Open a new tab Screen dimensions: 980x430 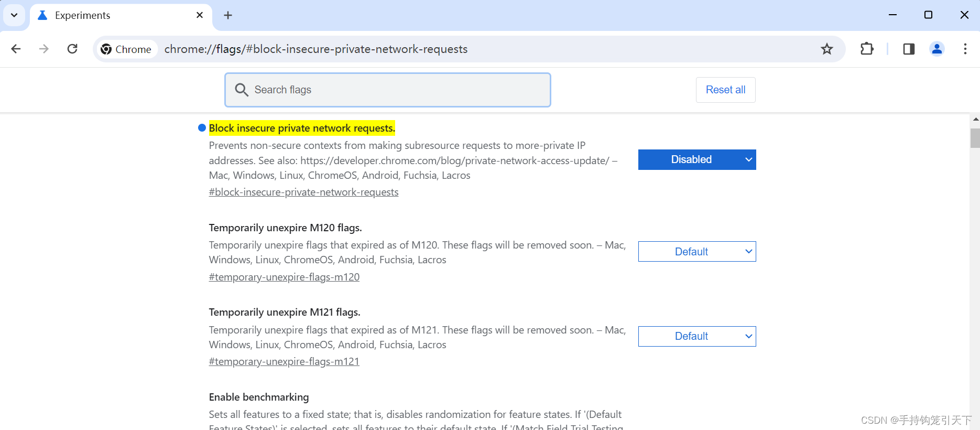click(x=228, y=15)
